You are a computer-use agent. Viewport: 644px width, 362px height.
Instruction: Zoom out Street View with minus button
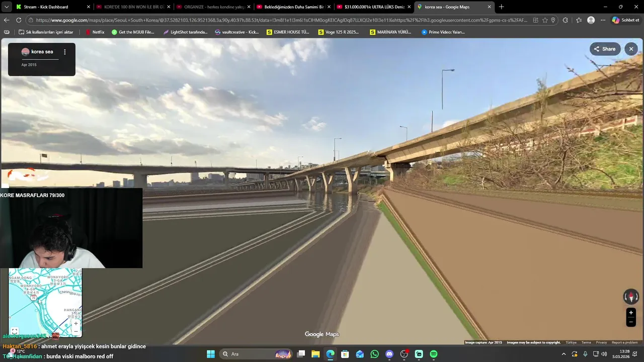(631, 322)
